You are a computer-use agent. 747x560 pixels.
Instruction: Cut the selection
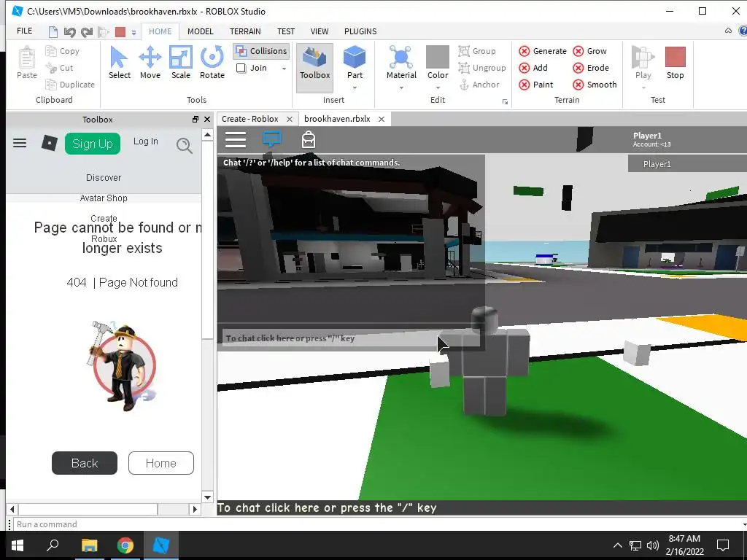pyautogui.click(x=60, y=68)
